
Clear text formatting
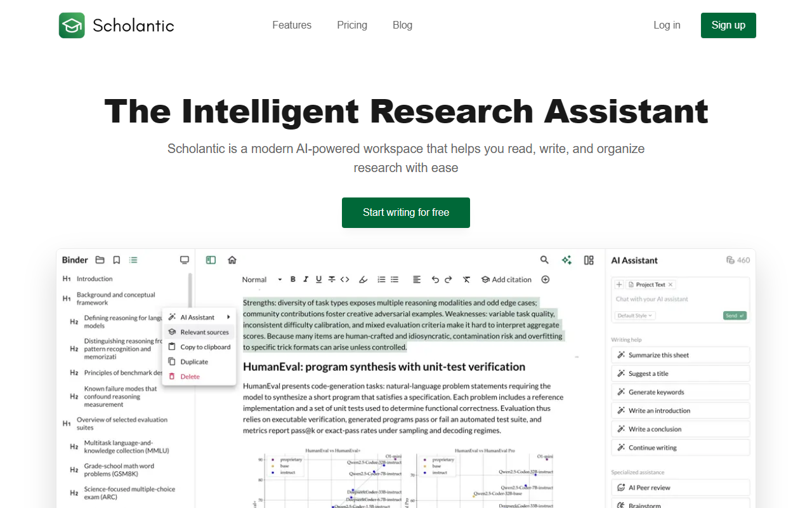point(467,279)
